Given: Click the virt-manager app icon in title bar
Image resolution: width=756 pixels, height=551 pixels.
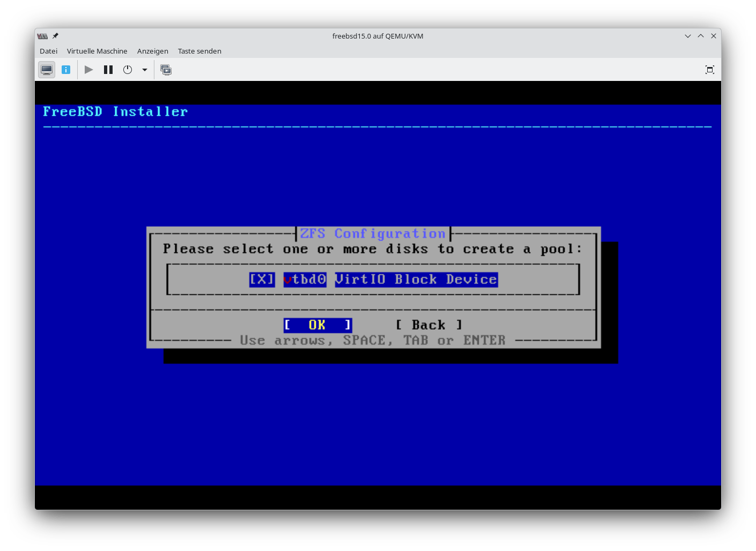Looking at the screenshot, I should point(42,36).
